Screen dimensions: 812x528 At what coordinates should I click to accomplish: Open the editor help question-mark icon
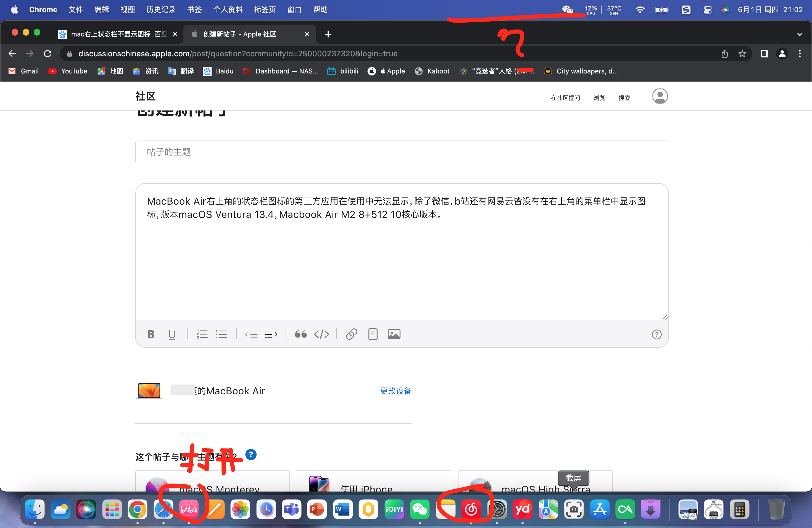click(x=657, y=335)
